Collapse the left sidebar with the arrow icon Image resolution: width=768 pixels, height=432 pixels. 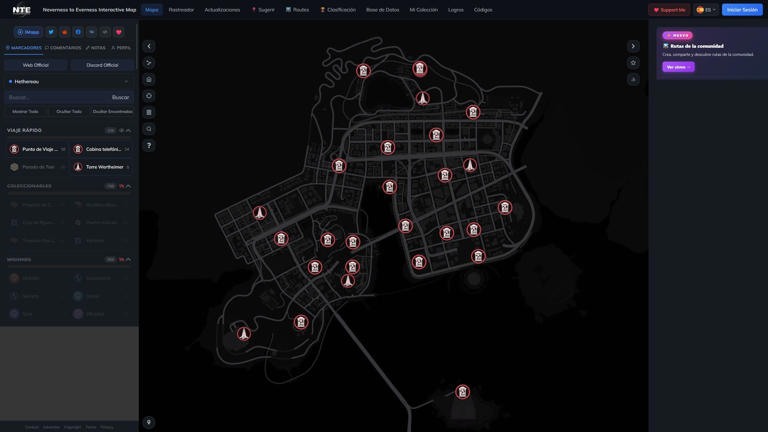pos(149,46)
